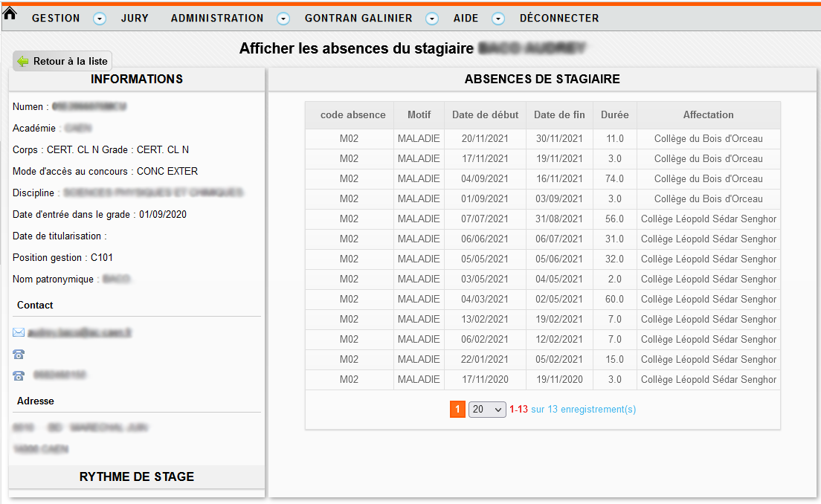Click the home icon in the top-left corner
Screen dimensions: 821x504
[10, 13]
